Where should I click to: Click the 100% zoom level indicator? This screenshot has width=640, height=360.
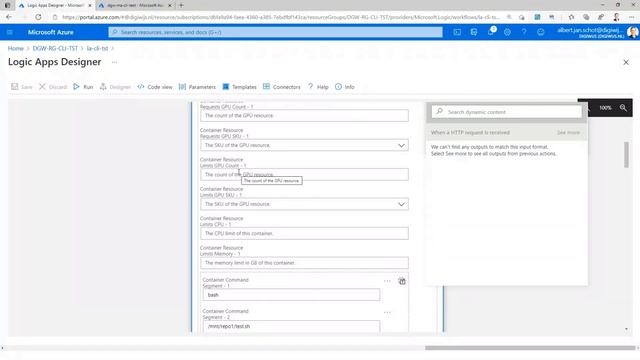605,108
